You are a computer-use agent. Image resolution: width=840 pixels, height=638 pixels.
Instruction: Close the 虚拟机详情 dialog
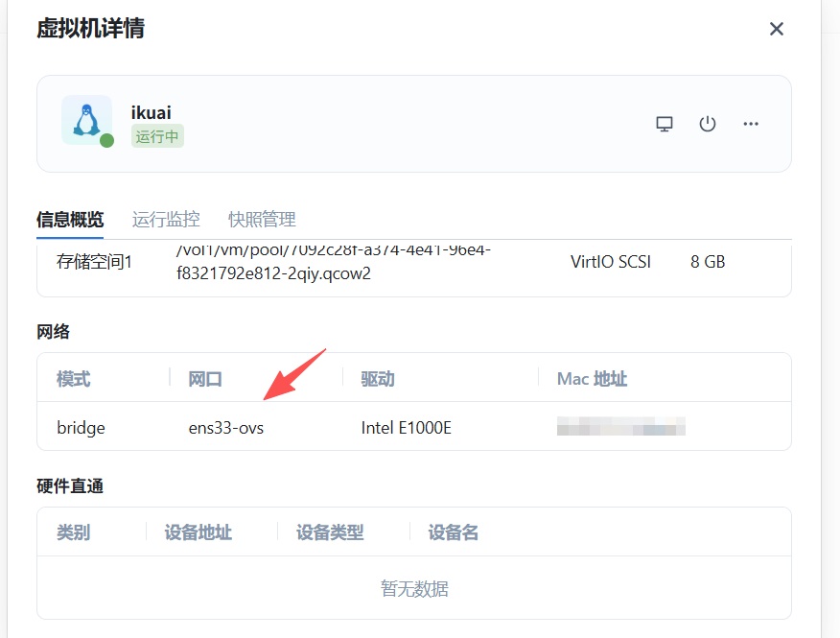coord(777,29)
